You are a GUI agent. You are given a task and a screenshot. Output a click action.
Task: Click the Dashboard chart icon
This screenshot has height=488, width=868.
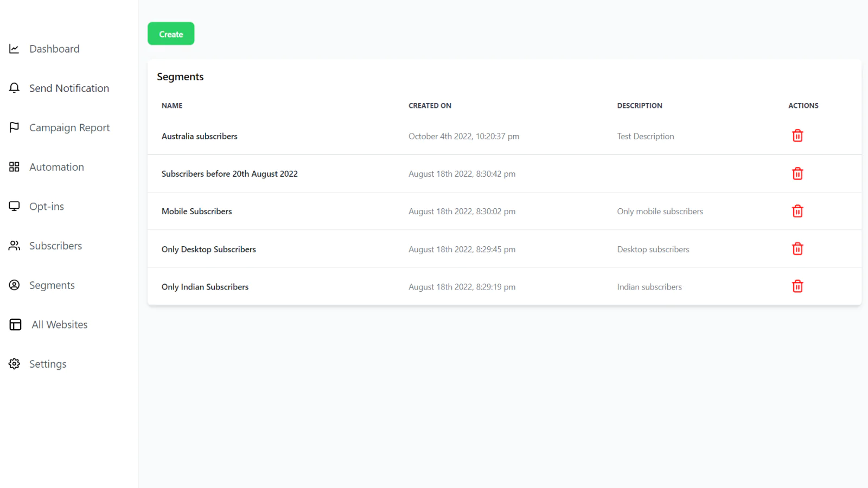15,49
